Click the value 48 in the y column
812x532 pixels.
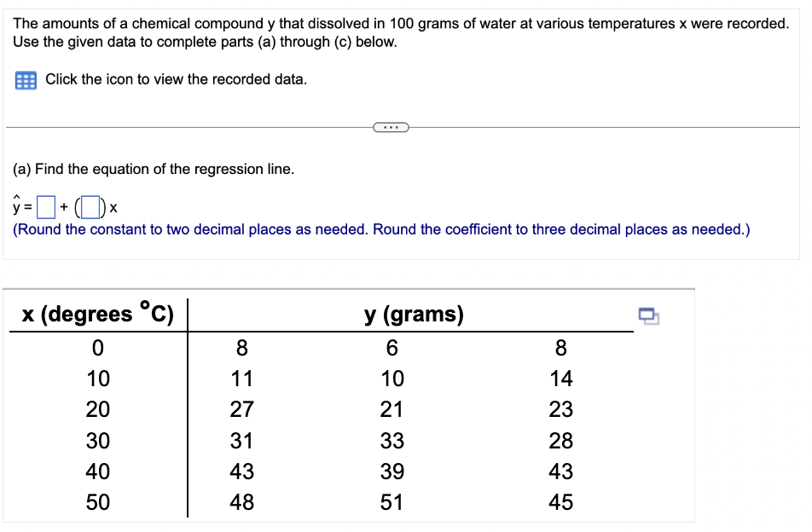[241, 502]
